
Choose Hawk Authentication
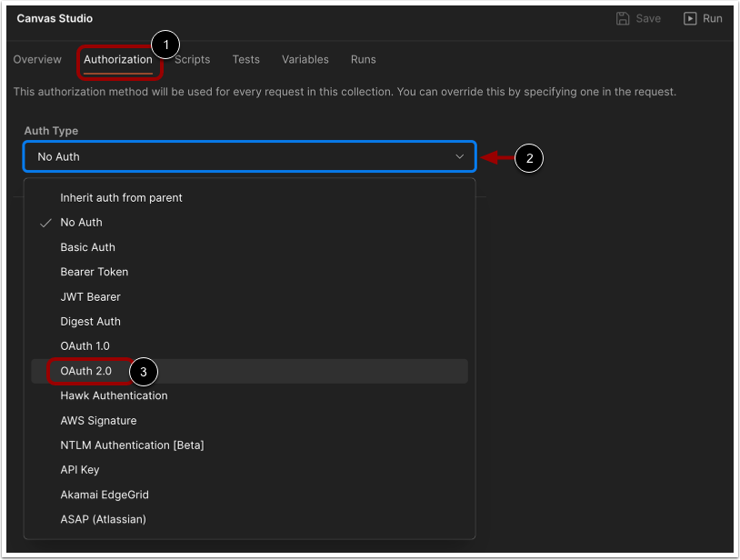(x=114, y=395)
